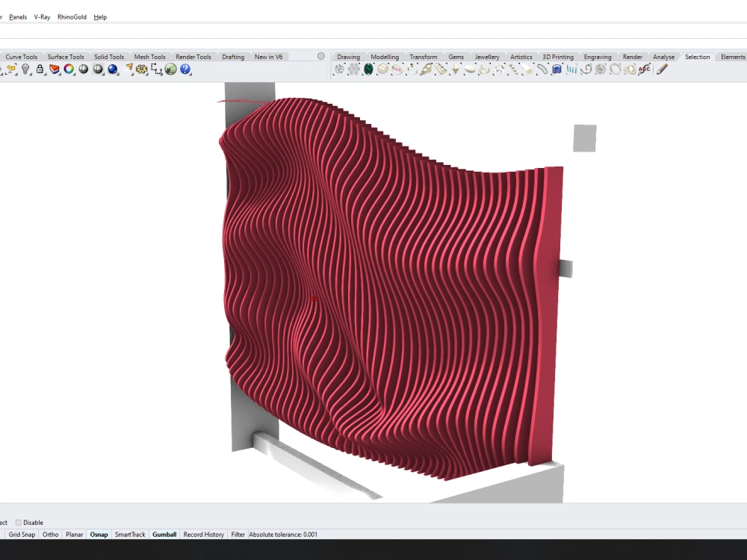Click Record History in status bar
The height and width of the screenshot is (560, 747).
click(x=203, y=534)
